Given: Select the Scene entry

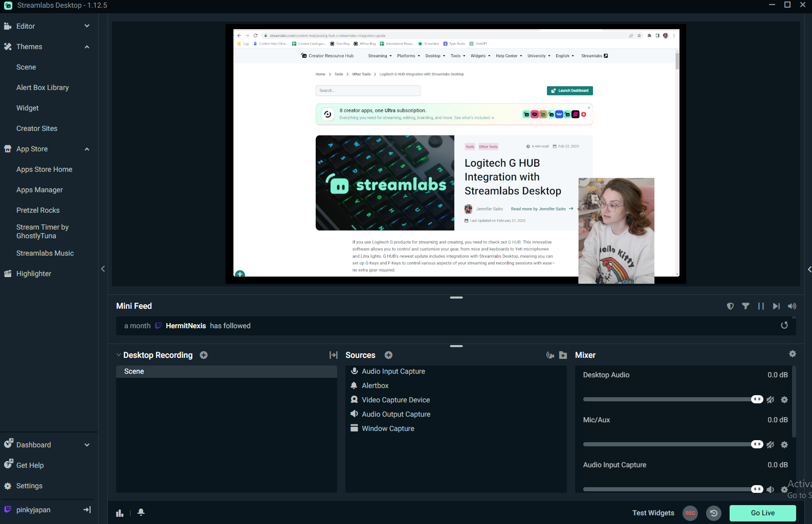Looking at the screenshot, I should point(227,372).
